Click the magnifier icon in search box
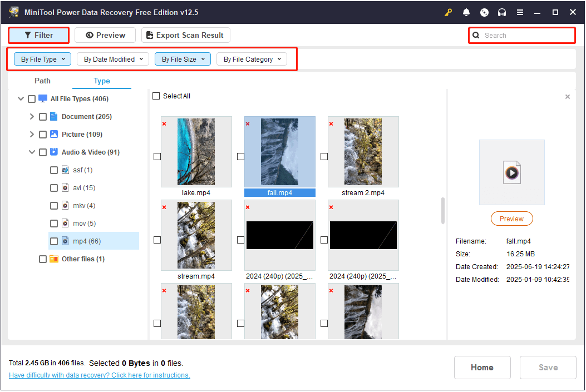Image resolution: width=586 pixels, height=392 pixels. point(476,36)
